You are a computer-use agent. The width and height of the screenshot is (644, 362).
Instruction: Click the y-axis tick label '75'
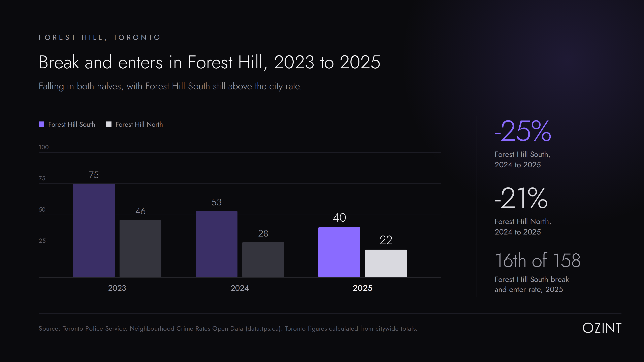(42, 178)
